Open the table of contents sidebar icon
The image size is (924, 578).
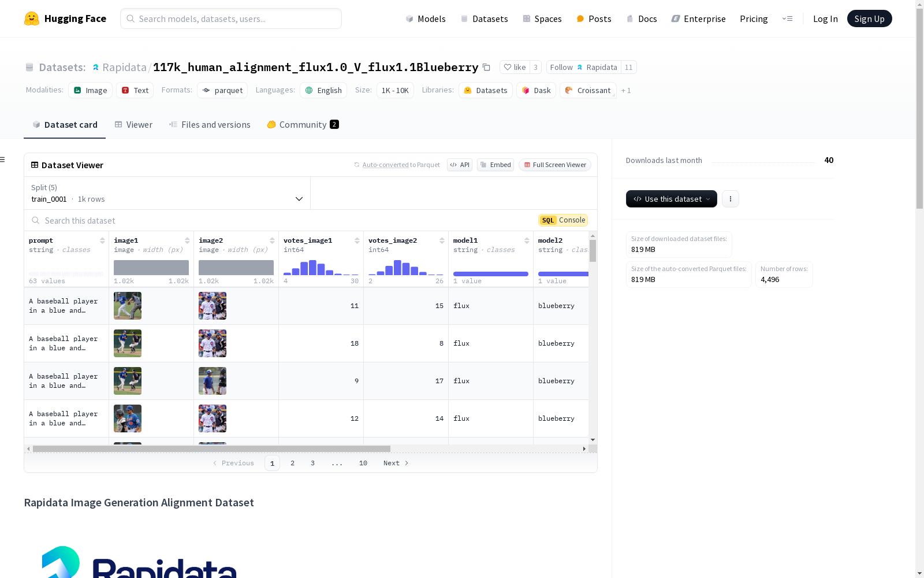(x=2, y=160)
